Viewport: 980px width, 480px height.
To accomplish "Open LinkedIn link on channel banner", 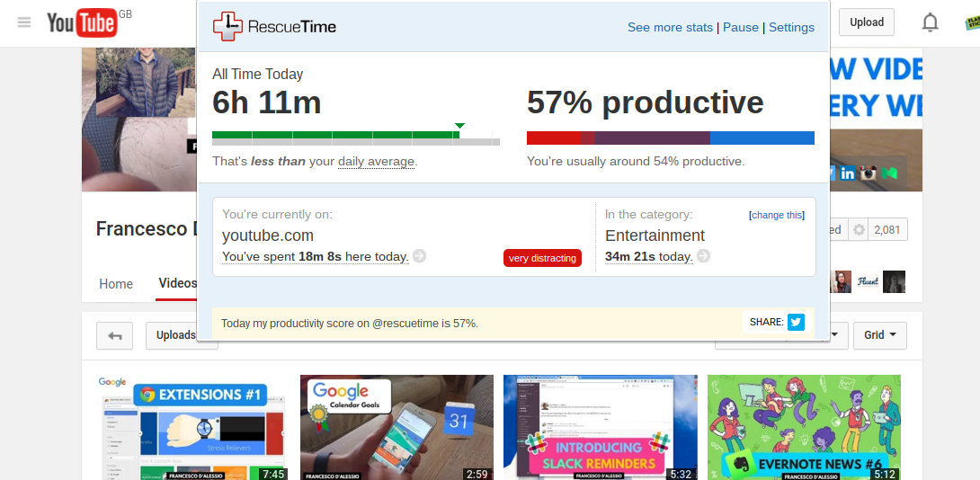I will pos(847,173).
